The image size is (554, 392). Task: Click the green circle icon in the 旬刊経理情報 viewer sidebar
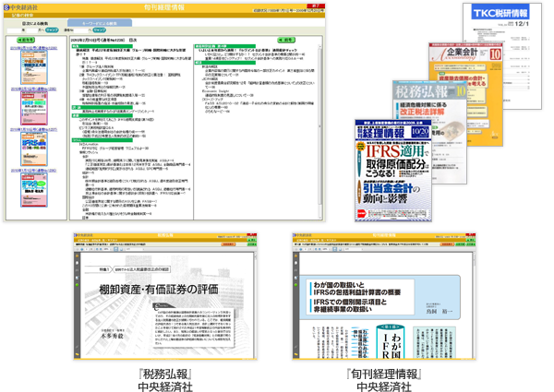click(x=296, y=285)
